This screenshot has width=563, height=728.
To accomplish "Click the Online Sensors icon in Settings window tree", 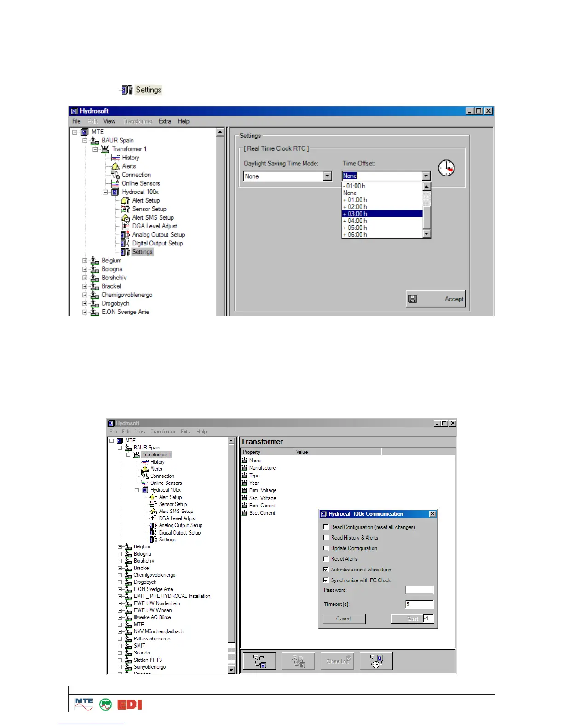I will coord(115,183).
